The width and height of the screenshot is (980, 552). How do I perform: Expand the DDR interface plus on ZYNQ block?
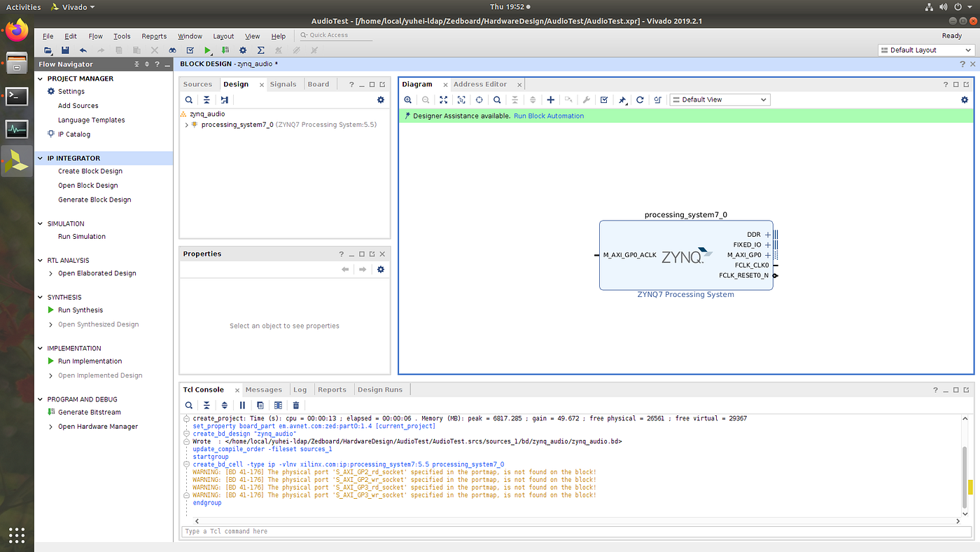tap(768, 235)
